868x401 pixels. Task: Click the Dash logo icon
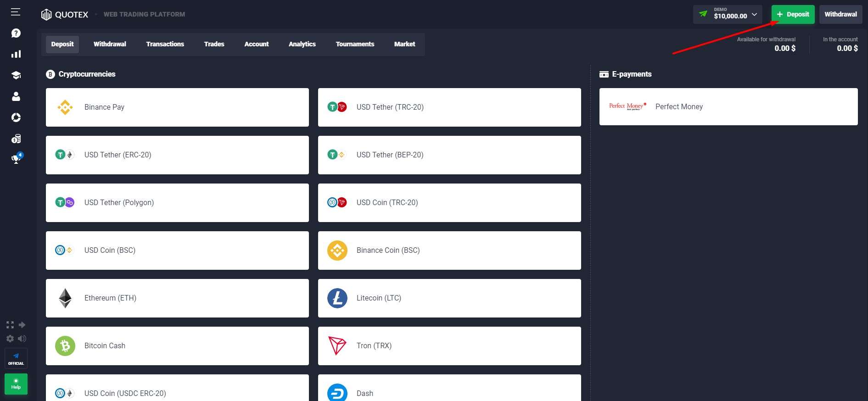[x=337, y=392]
